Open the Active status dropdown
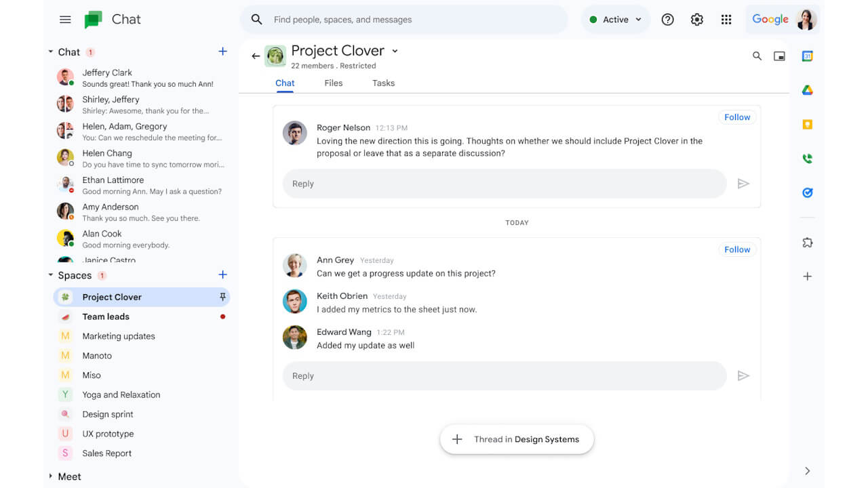This screenshot has height=488, width=868. 615,19
